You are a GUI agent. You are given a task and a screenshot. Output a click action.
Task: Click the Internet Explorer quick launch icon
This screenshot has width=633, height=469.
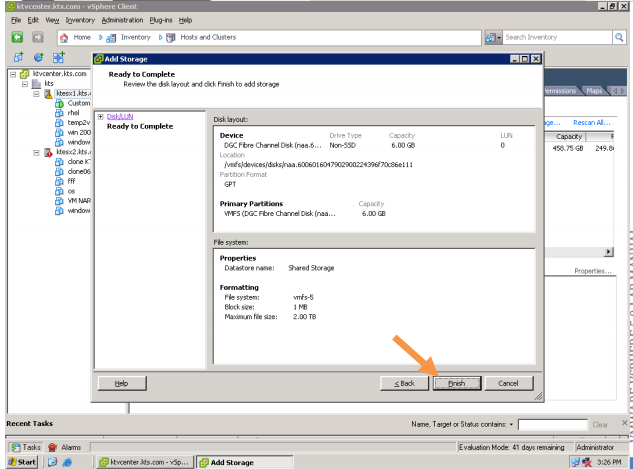tap(67, 462)
